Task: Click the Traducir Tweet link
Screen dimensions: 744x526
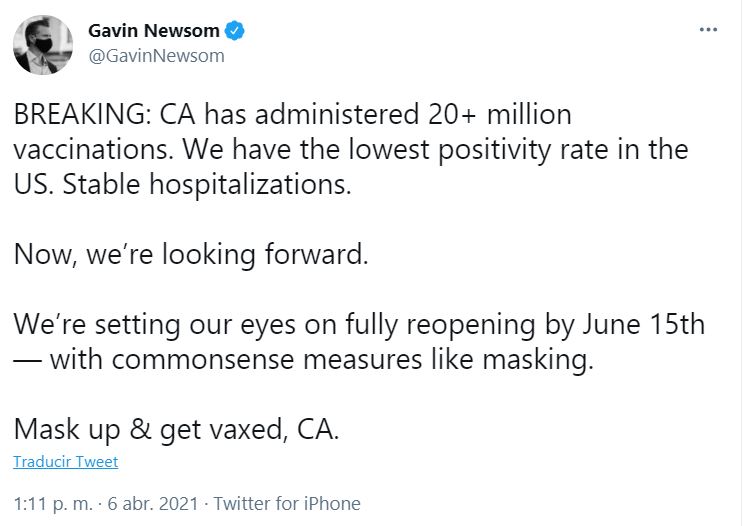Action: [x=66, y=462]
